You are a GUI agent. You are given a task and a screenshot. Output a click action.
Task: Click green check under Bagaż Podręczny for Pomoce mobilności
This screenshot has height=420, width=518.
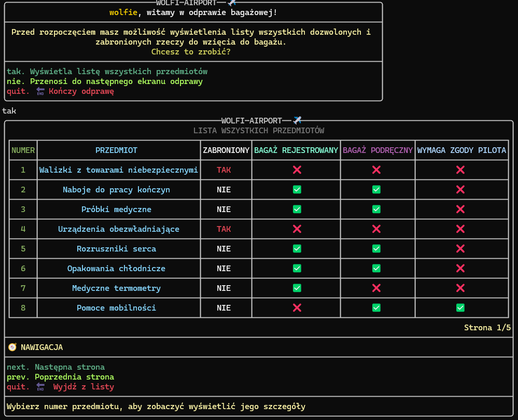376,307
